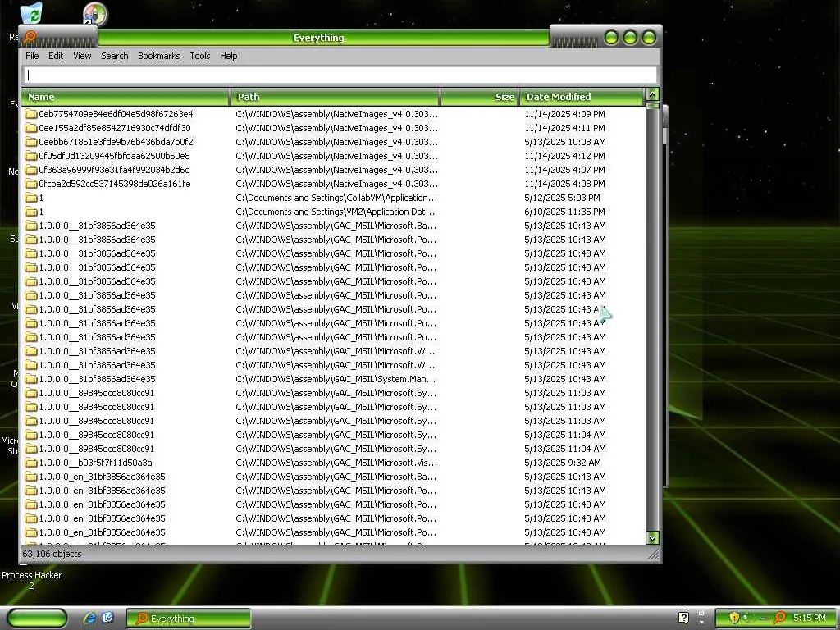Click in the Everything search box

pyautogui.click(x=340, y=75)
